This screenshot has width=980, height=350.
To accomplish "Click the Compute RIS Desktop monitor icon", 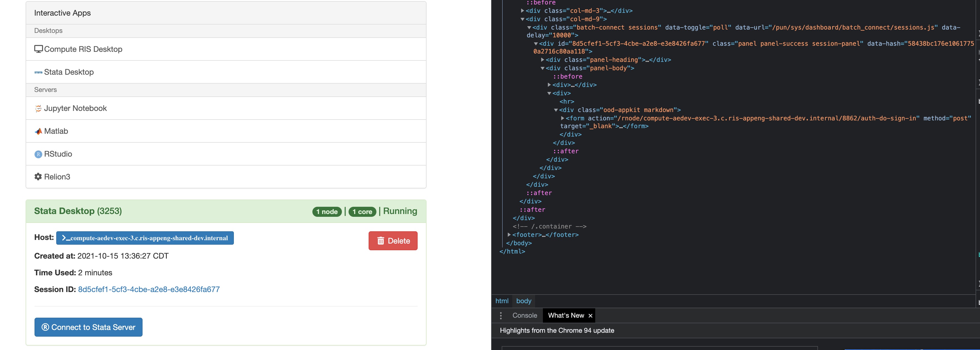I will 38,49.
